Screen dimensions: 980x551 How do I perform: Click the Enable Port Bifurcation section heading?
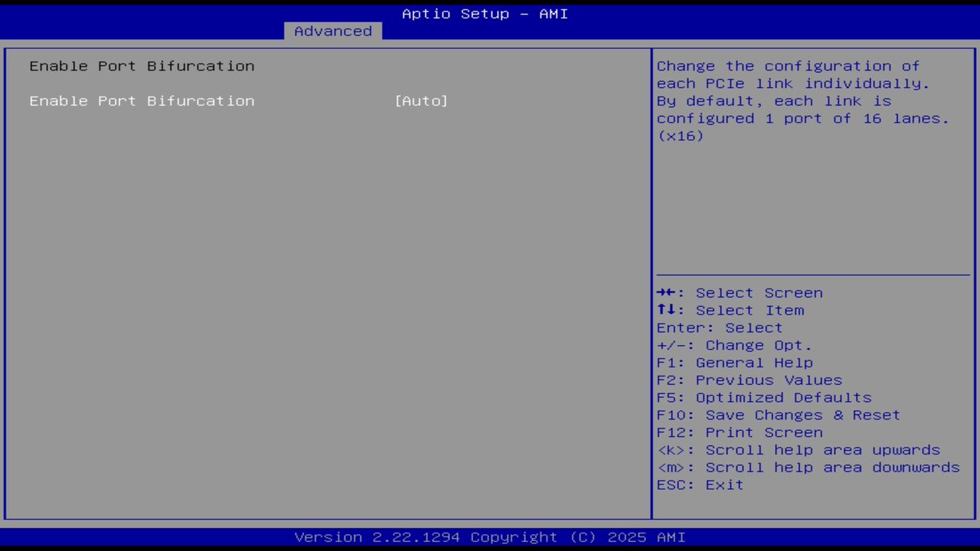coord(142,66)
